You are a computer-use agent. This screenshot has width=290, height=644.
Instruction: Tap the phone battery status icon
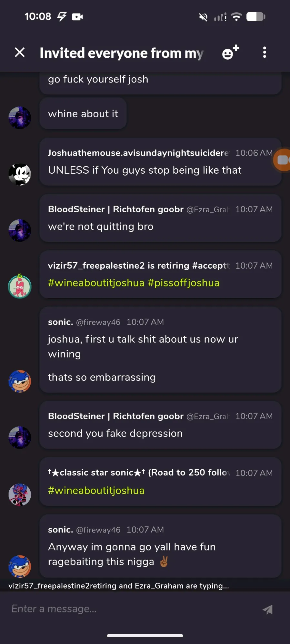tap(256, 17)
